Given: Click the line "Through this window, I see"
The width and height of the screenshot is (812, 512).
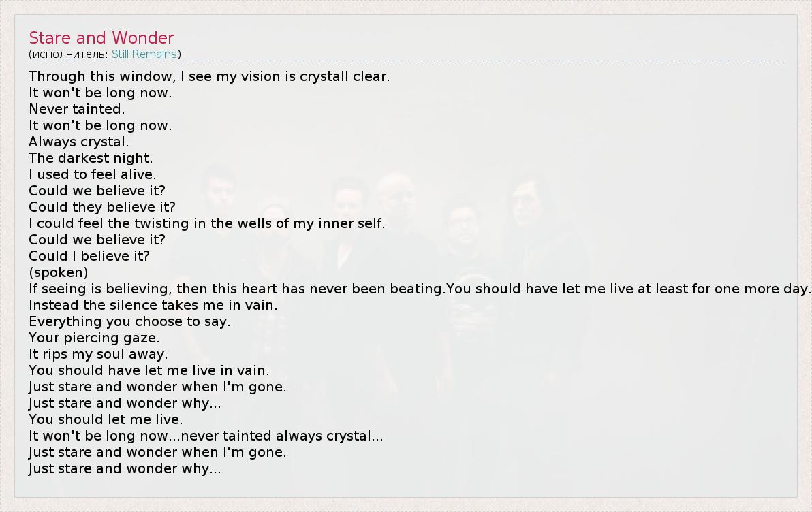Looking at the screenshot, I should click(209, 76).
